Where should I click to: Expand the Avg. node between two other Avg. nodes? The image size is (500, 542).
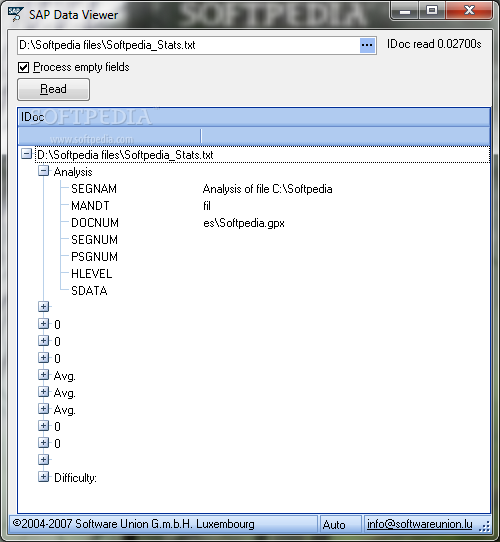(x=44, y=392)
